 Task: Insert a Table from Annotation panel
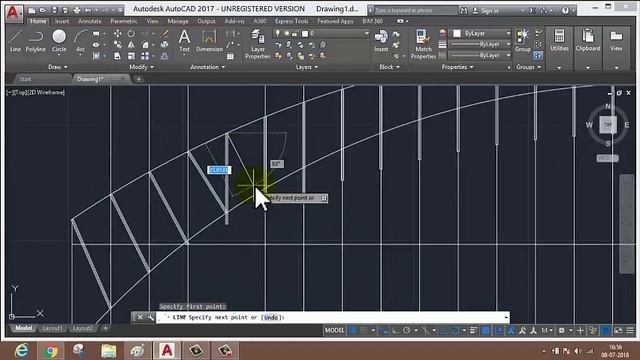coord(231,56)
